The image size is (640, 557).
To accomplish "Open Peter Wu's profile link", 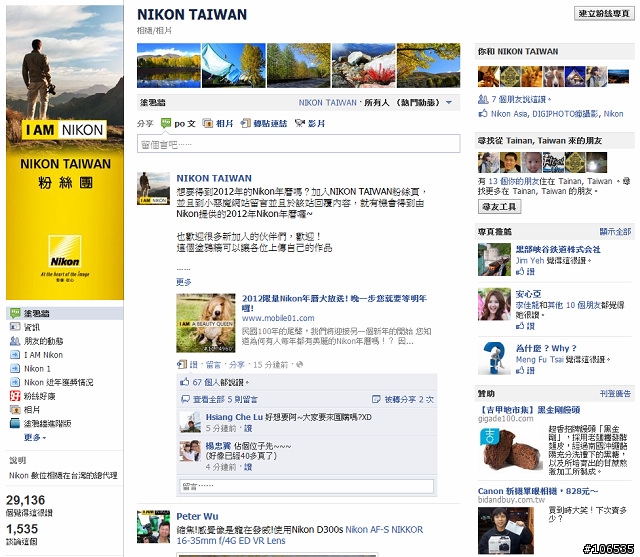I will tap(197, 516).
